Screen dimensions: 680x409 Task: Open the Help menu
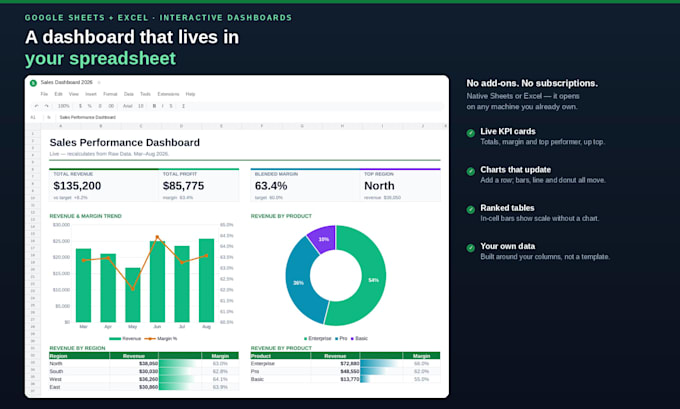pyautogui.click(x=190, y=94)
